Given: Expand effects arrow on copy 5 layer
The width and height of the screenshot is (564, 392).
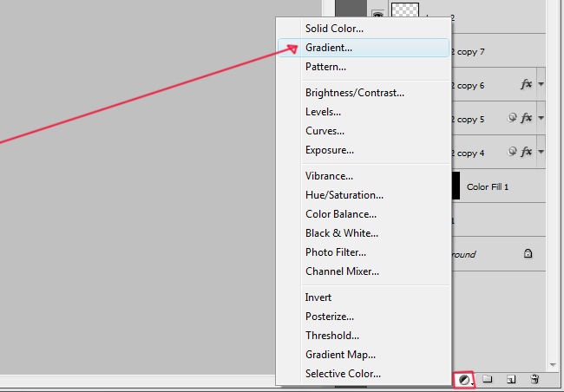Looking at the screenshot, I should click(x=541, y=118).
